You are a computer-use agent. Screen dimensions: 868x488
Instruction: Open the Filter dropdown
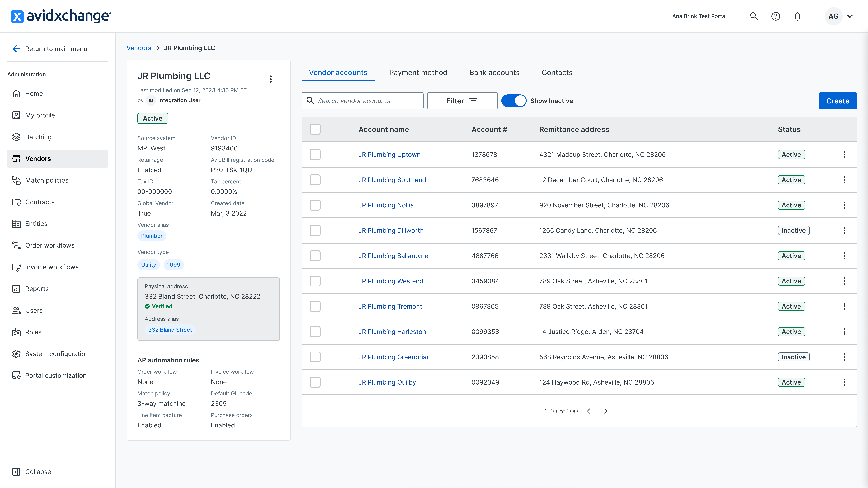click(462, 101)
